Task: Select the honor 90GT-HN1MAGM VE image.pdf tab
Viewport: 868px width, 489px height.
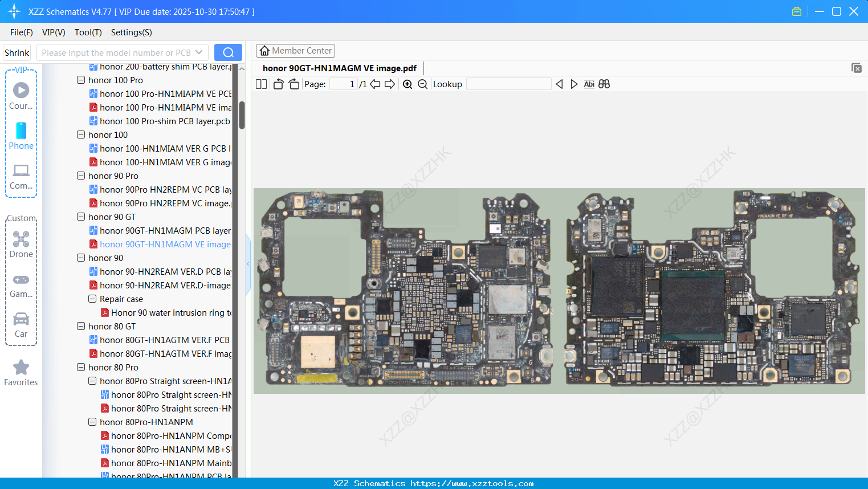Action: click(340, 68)
